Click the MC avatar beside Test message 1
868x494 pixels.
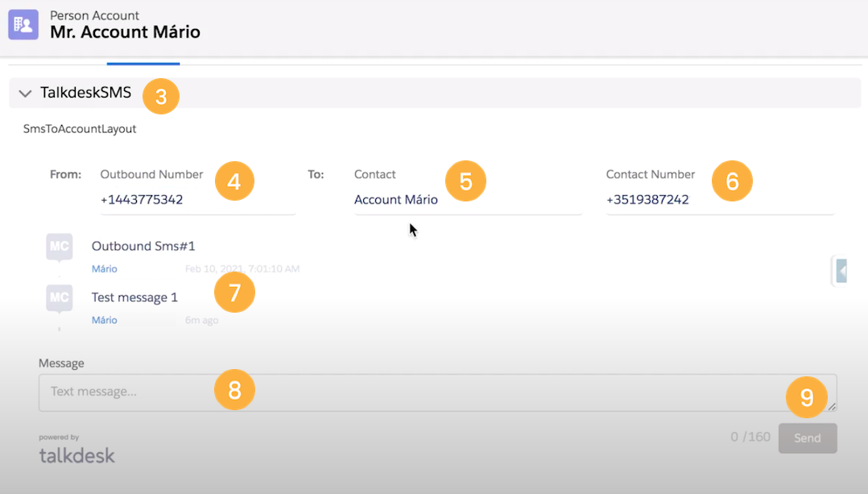[60, 298]
